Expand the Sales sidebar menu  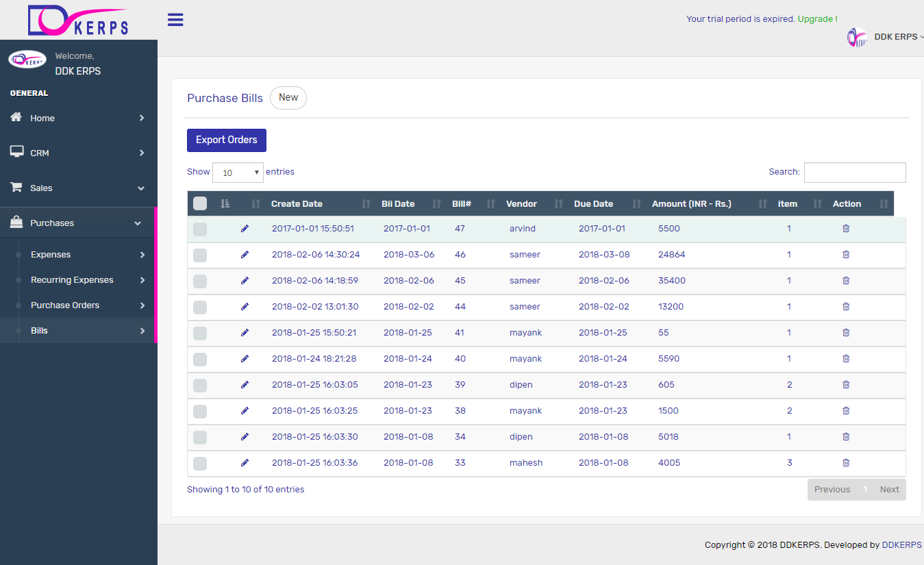(79, 188)
